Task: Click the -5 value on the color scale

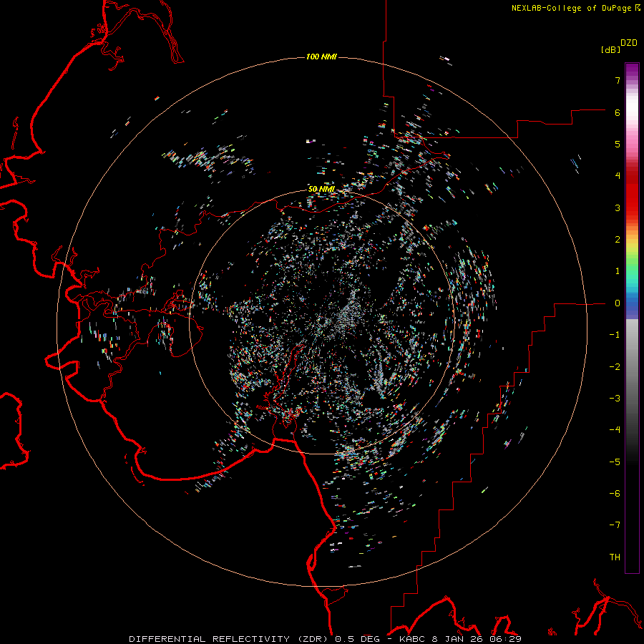Action: 615,462
